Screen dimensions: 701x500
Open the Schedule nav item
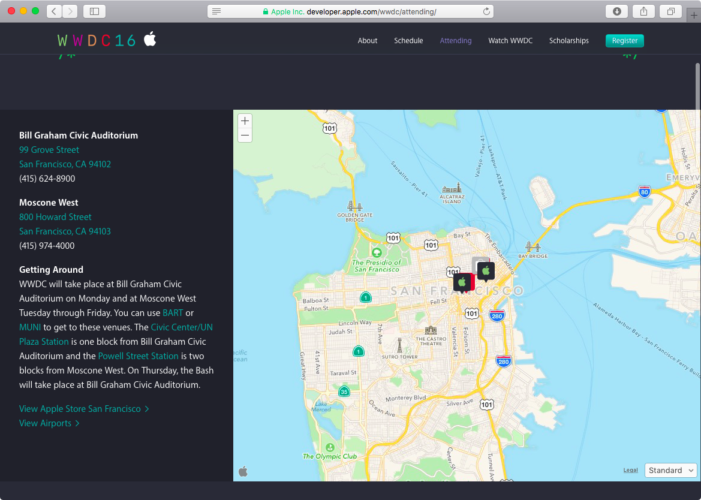pos(408,41)
